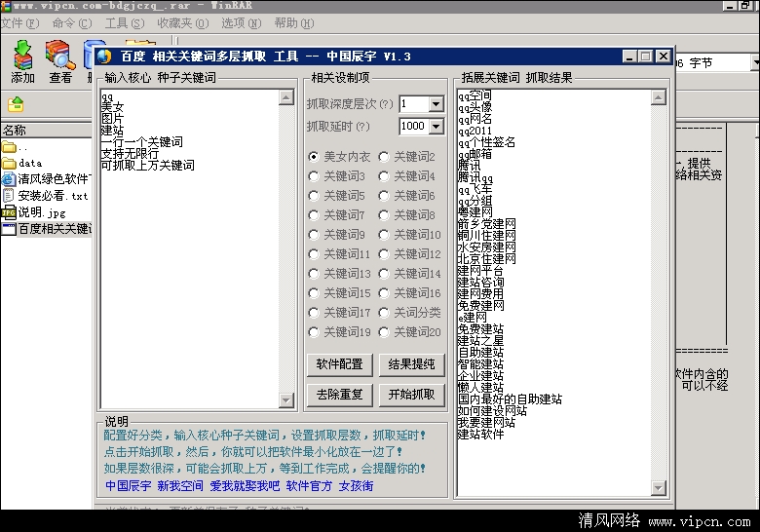Click results list scroll-down arrow
This screenshot has width=760, height=532.
click(659, 488)
